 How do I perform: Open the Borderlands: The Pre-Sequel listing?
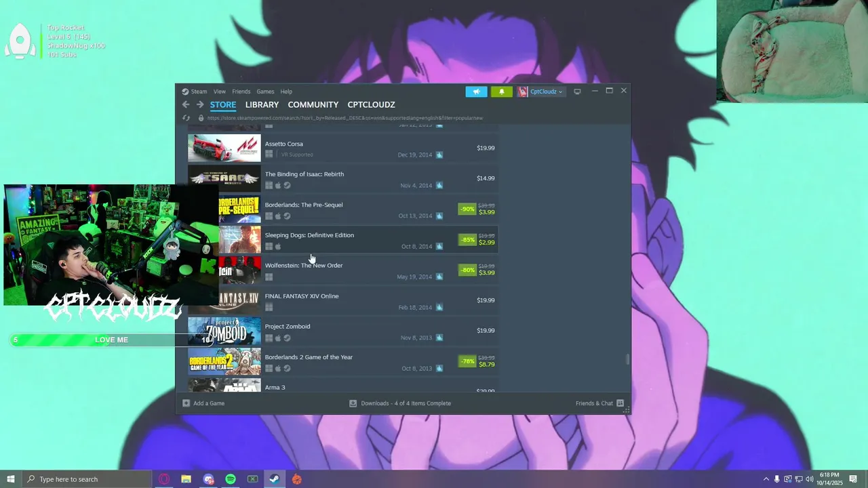pos(343,209)
